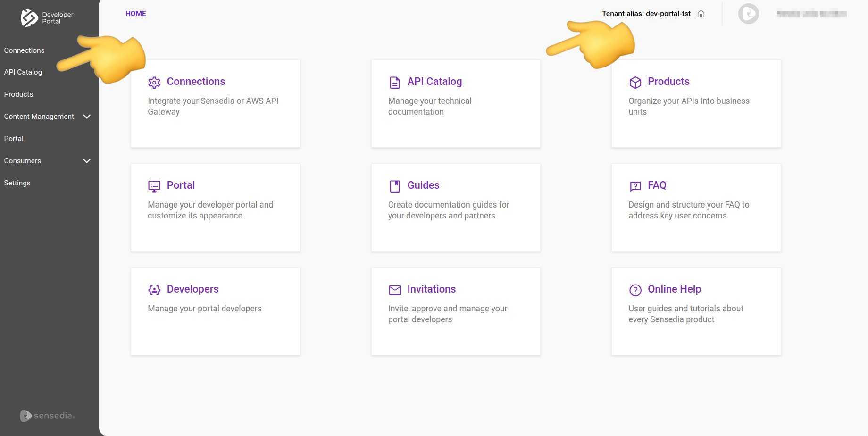The image size is (868, 436).
Task: Click the user avatar at top right
Action: coord(748,14)
